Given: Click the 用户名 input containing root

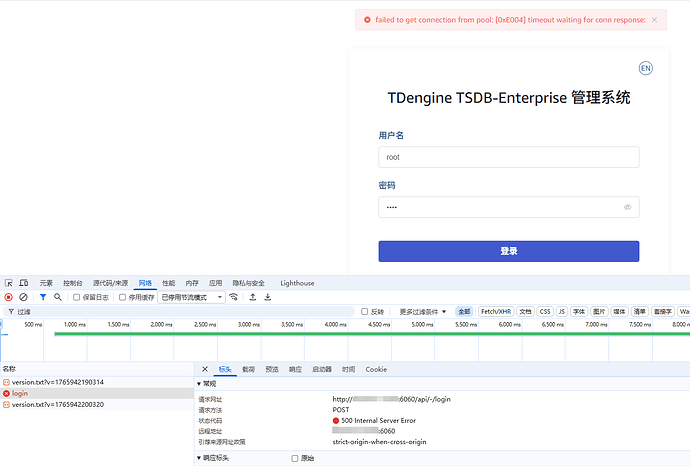Looking at the screenshot, I should pyautogui.click(x=508, y=157).
